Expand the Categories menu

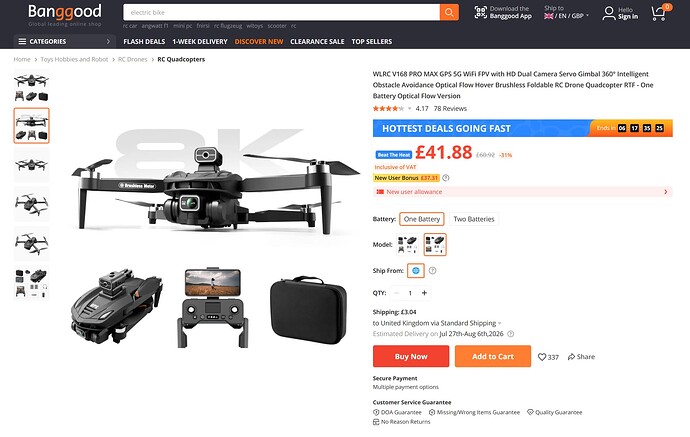pos(65,41)
